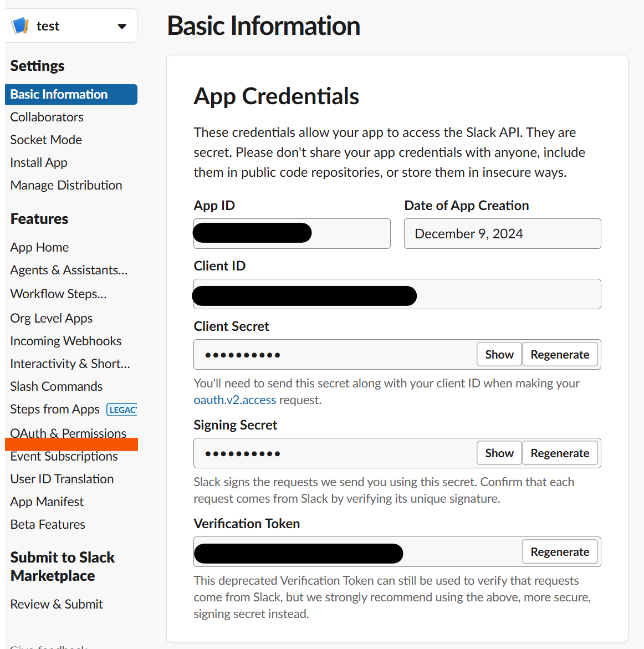This screenshot has height=649, width=644.
Task: Click the Verification Token label
Action: 247,524
